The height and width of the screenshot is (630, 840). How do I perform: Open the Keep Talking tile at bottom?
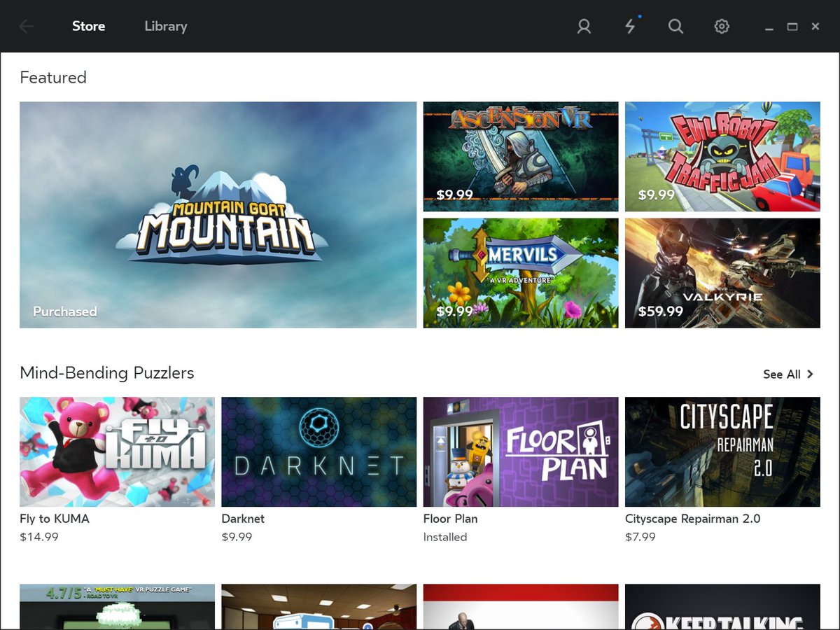[722, 609]
